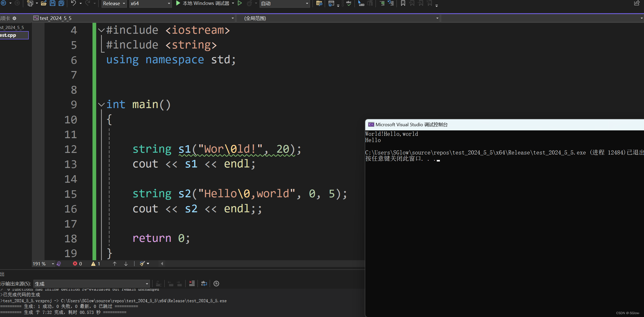This screenshot has width=644, height=317.
Task: Click the Save All toolbar icon
Action: (61, 3)
